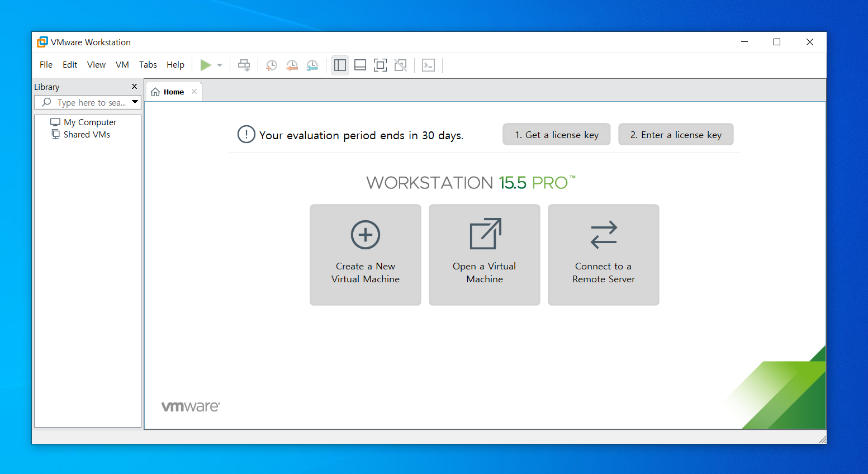The width and height of the screenshot is (868, 474).
Task: Click the house icon on Home tab
Action: (155, 92)
